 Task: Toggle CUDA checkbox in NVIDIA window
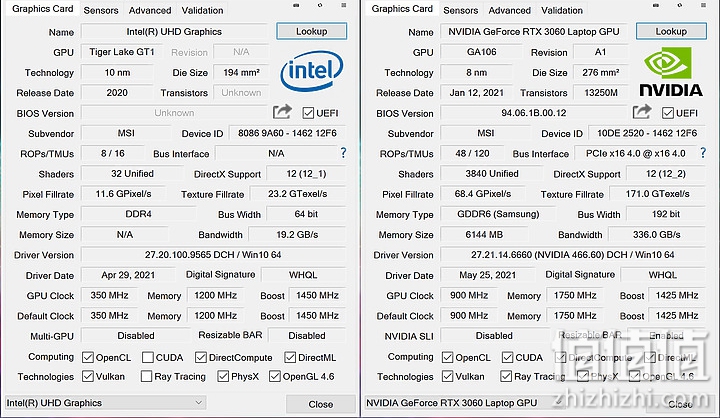507,357
